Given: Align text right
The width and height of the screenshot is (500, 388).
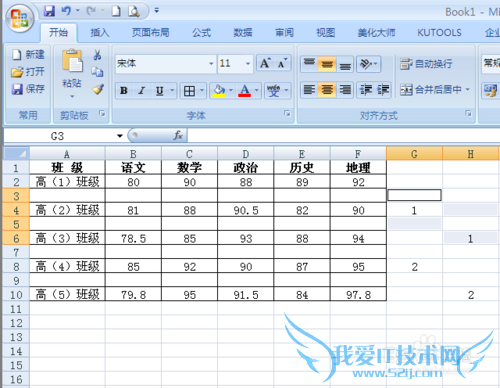Looking at the screenshot, I should [x=345, y=90].
